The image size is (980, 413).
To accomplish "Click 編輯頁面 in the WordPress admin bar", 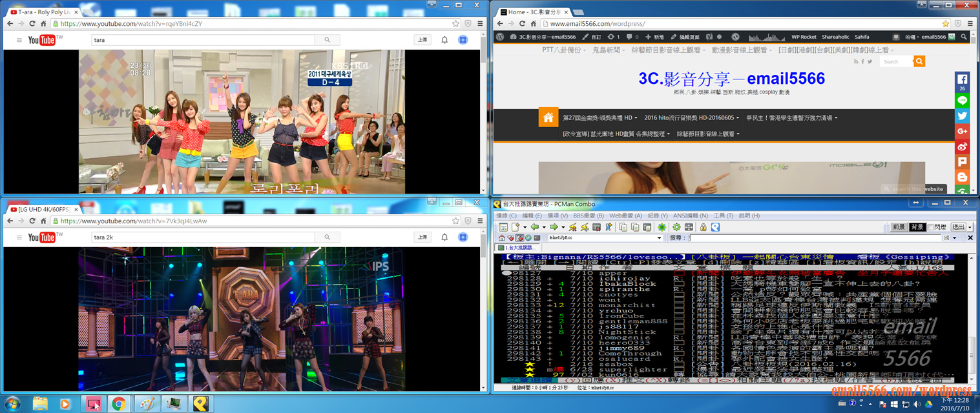I will (686, 37).
